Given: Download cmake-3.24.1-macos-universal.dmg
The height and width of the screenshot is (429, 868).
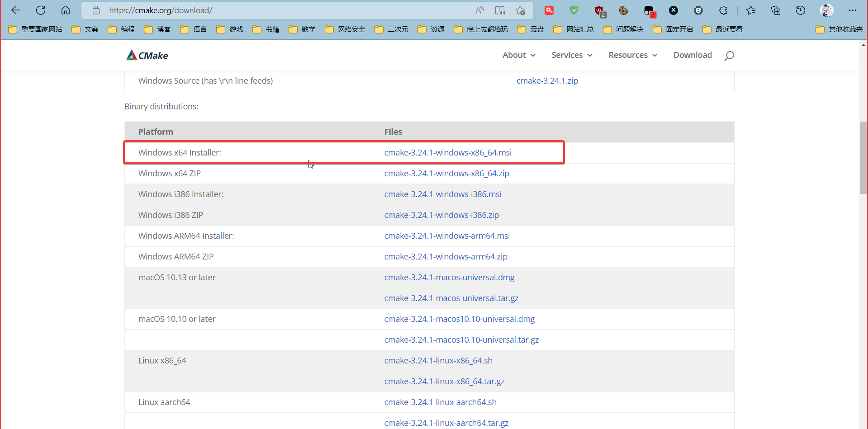Looking at the screenshot, I should tap(449, 278).
